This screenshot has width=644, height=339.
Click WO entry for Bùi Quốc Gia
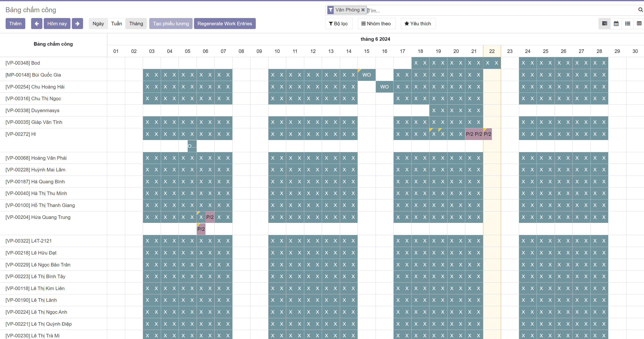pos(366,75)
